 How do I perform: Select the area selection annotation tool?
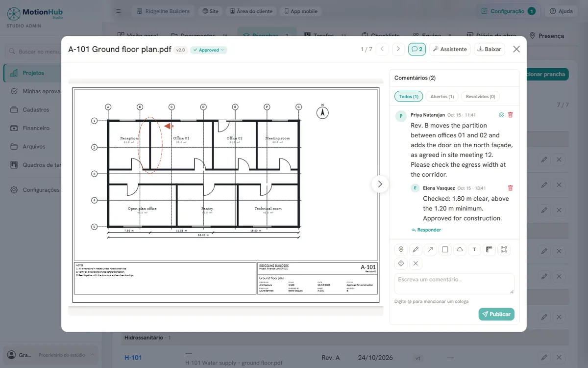(x=504, y=250)
